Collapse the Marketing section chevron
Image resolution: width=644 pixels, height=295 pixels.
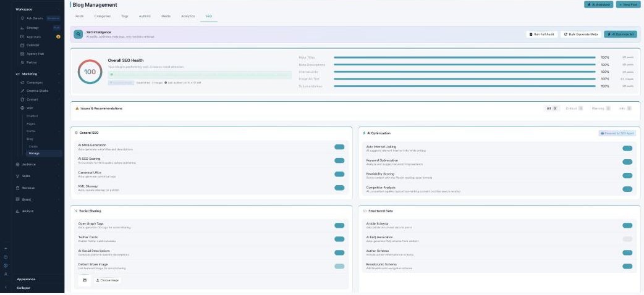pyautogui.click(x=59, y=74)
